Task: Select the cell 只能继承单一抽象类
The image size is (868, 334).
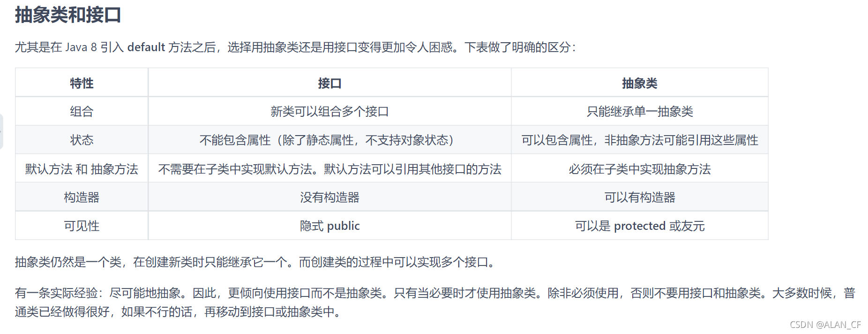Action: 639,112
